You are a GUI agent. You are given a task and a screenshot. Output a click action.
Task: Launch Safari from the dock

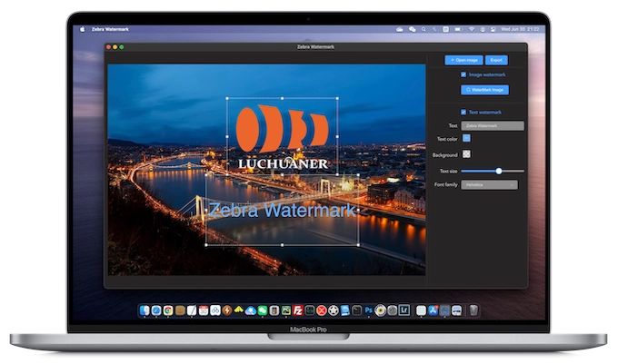coord(156,310)
